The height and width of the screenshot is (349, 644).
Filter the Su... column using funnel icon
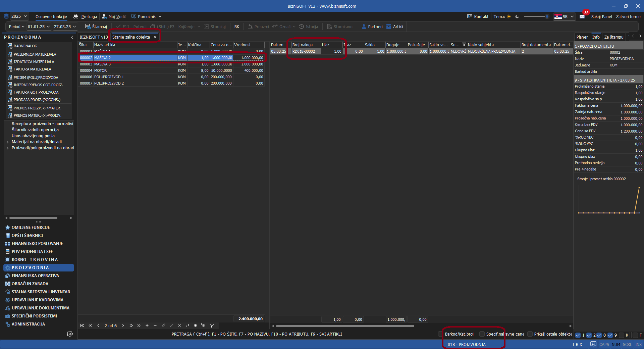click(x=464, y=45)
